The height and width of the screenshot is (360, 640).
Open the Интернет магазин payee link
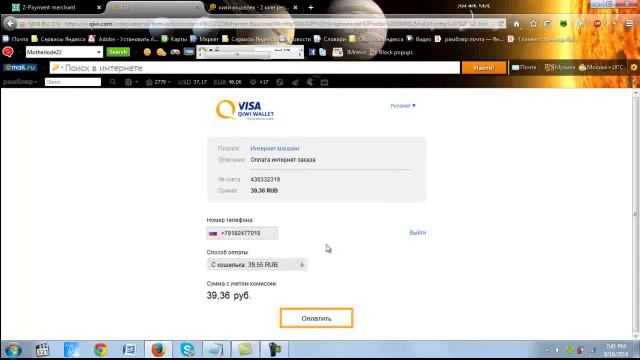coord(275,148)
